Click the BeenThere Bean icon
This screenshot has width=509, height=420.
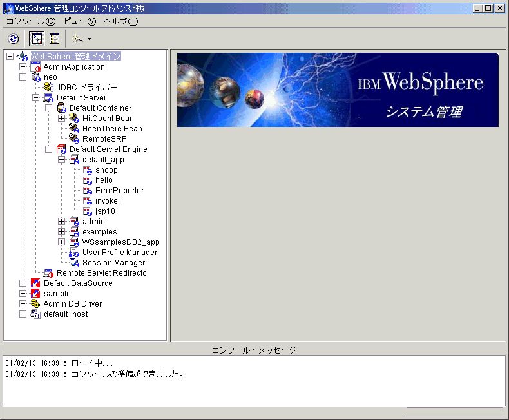74,129
